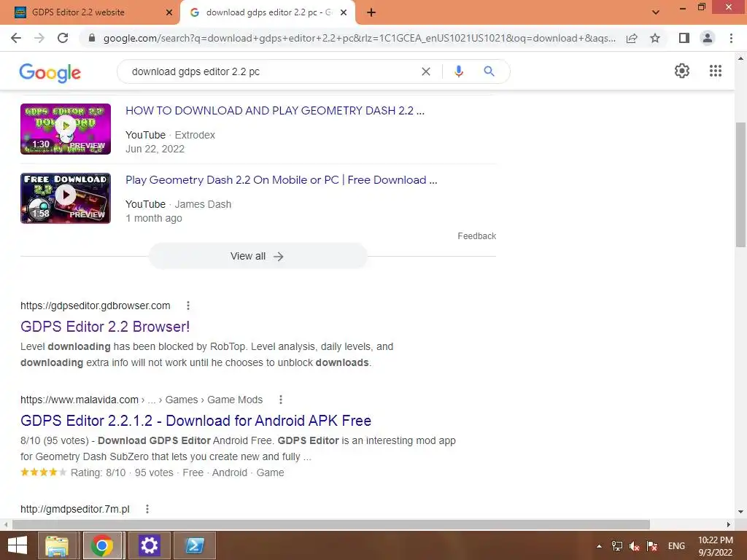The image size is (747, 560).
Task: Click View all videos button
Action: (x=258, y=256)
